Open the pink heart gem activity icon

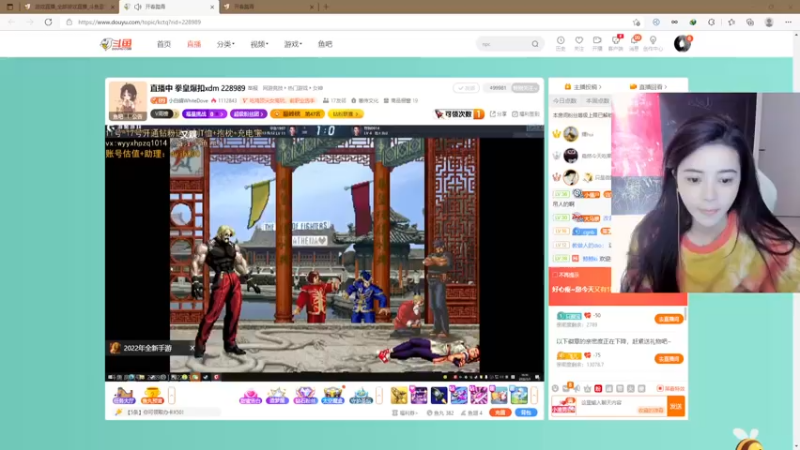tap(250, 396)
